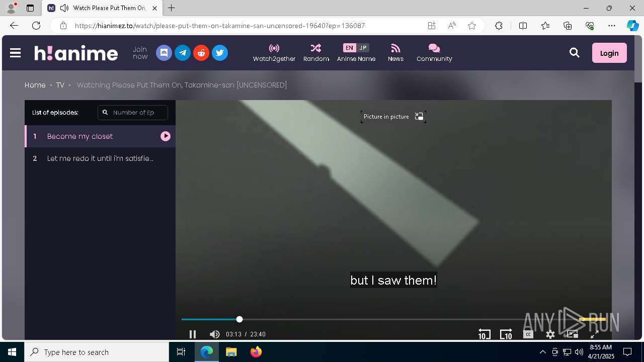Image resolution: width=644 pixels, height=362 pixels.
Task: Skip forward 10 seconds
Action: (506, 334)
